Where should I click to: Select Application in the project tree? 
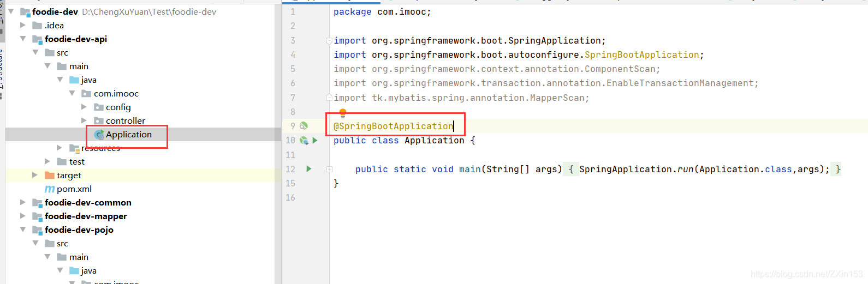coord(129,135)
